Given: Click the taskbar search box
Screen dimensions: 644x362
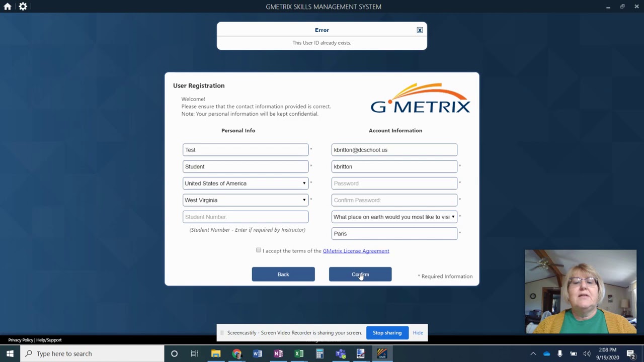Looking at the screenshot, I should pyautogui.click(x=92, y=353).
